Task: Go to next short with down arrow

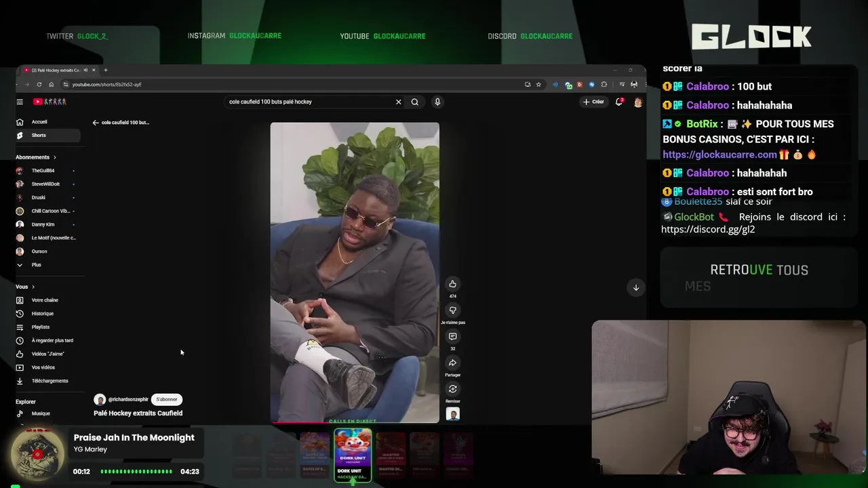Action: (636, 287)
